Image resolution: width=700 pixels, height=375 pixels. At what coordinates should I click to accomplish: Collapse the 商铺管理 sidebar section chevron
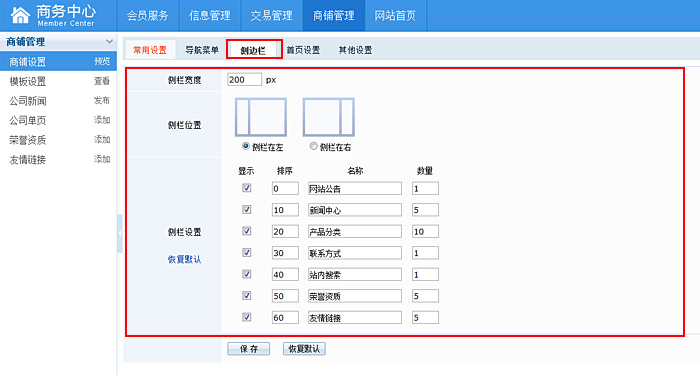click(x=109, y=42)
